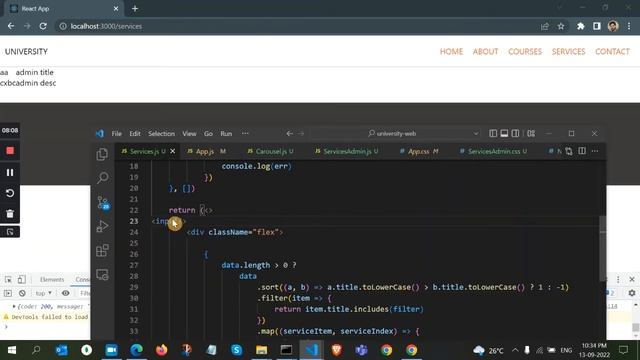Toggle the secondary side bar layout icon
640x360 pixels.
516,133
